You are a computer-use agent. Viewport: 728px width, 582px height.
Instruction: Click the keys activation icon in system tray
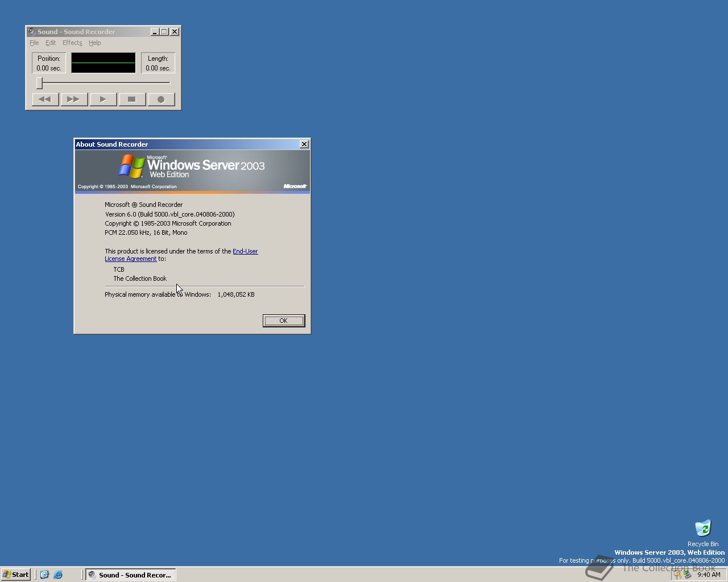click(677, 575)
